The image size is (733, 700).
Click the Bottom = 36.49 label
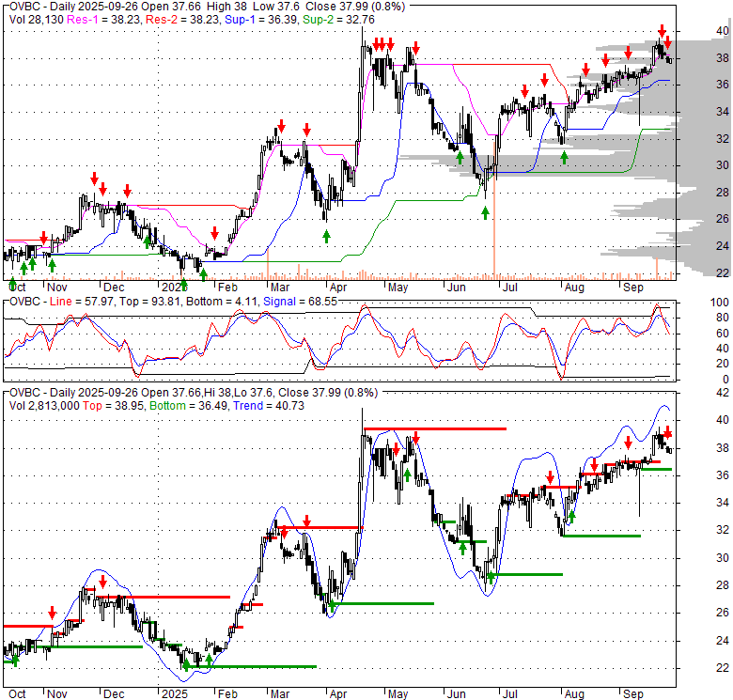click(189, 406)
